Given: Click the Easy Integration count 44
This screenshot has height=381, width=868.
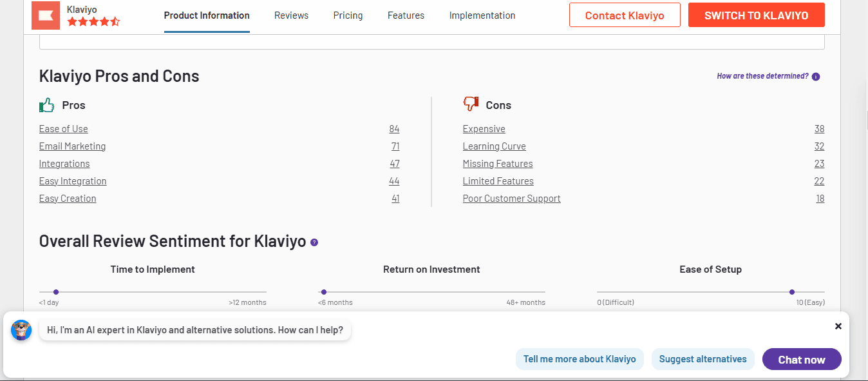Looking at the screenshot, I should pos(394,181).
